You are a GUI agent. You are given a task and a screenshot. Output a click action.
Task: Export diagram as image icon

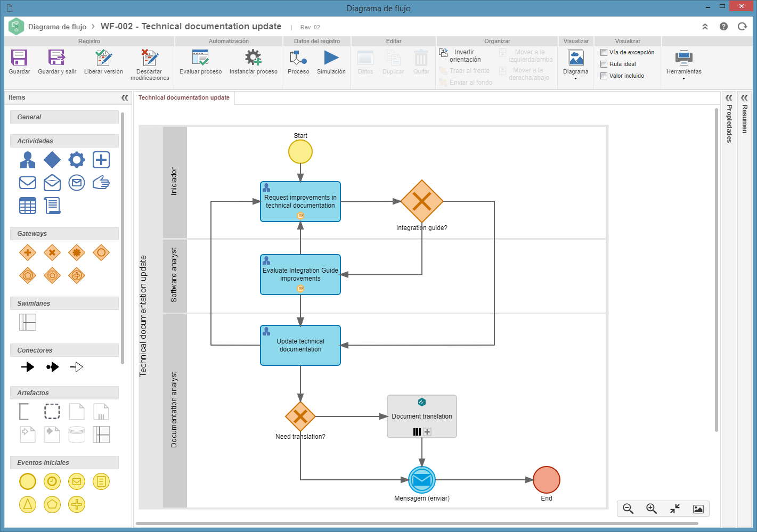coord(698,509)
